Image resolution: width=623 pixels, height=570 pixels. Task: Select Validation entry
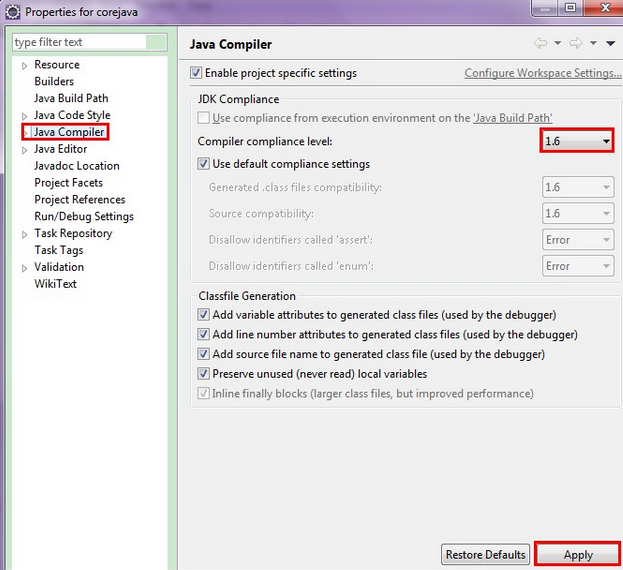[59, 267]
